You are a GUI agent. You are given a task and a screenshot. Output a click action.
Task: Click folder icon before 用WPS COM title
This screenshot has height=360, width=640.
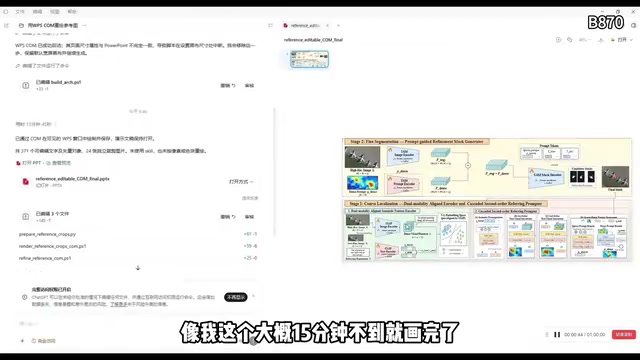coord(21,25)
